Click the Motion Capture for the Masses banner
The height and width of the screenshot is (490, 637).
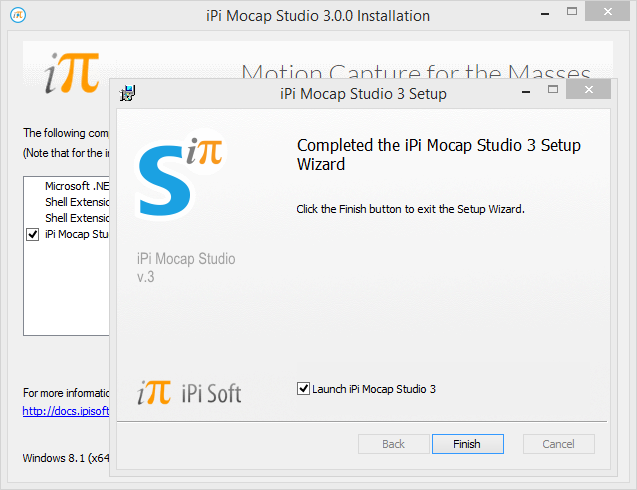point(416,72)
